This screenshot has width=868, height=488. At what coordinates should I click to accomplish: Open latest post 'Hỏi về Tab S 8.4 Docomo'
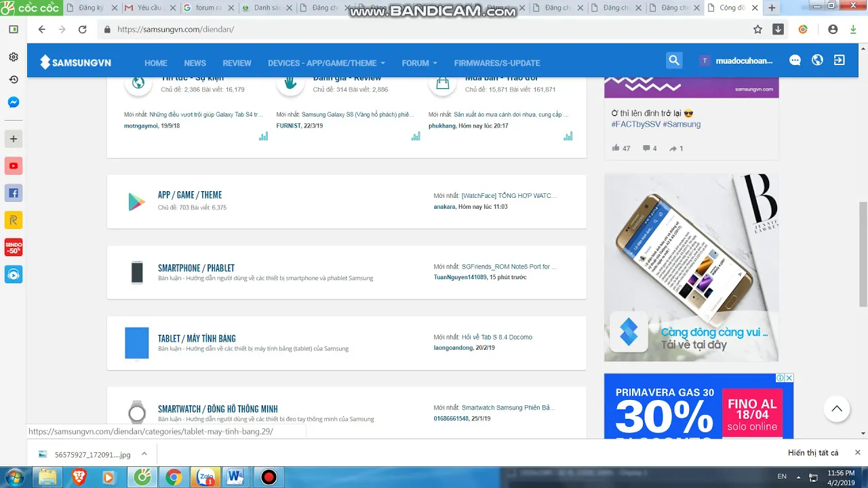pos(497,337)
